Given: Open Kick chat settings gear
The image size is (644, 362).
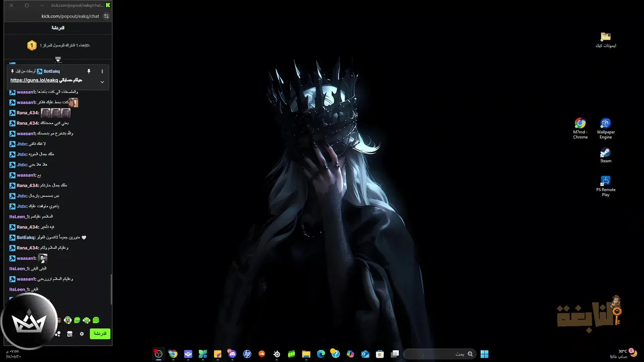Looking at the screenshot, I should [82, 334].
